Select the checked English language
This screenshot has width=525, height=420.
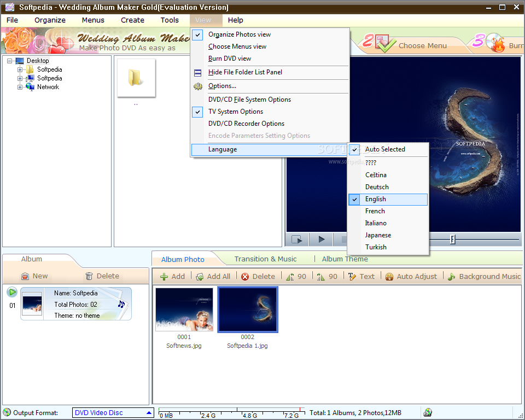pyautogui.click(x=388, y=199)
